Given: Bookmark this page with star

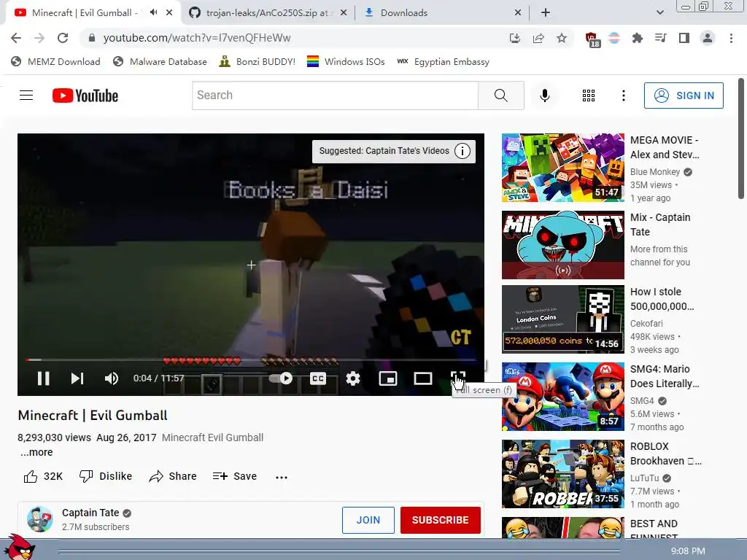Looking at the screenshot, I should point(562,38).
